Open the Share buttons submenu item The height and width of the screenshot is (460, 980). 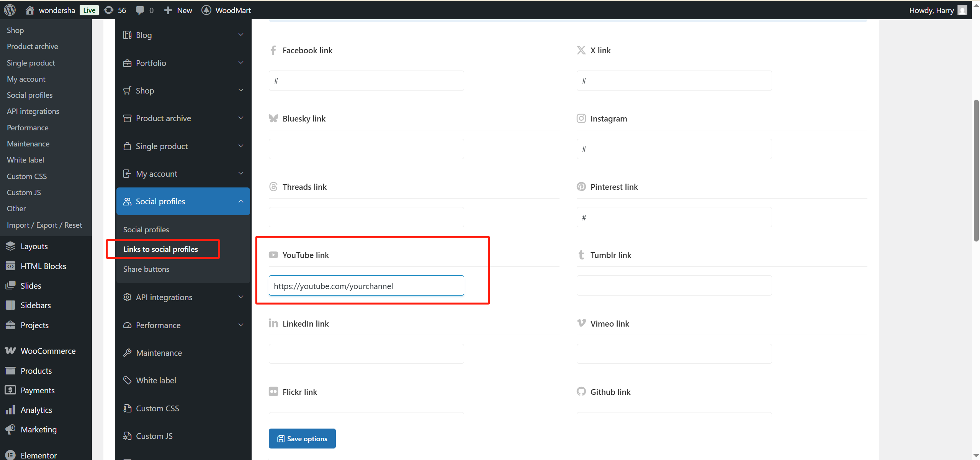[146, 269]
